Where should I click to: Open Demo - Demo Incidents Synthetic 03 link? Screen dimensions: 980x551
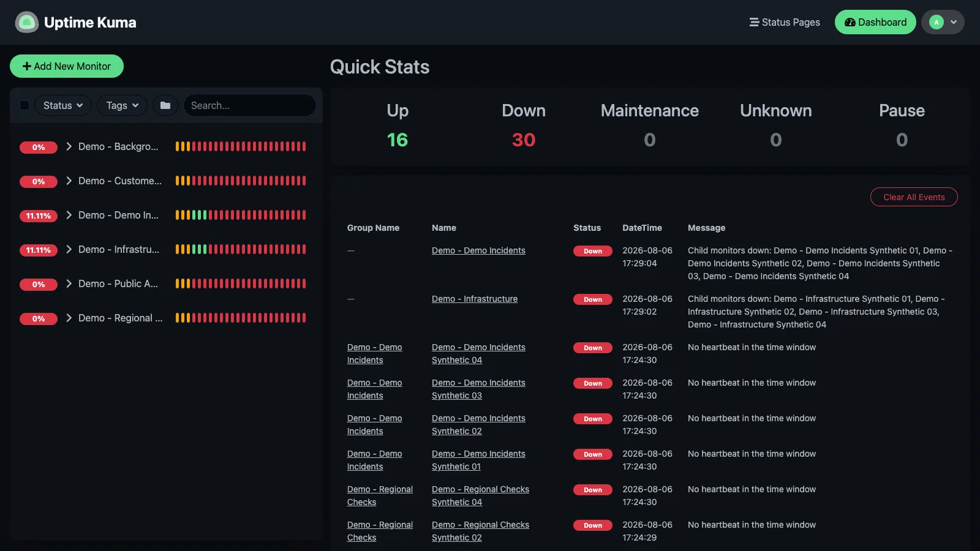(x=478, y=389)
